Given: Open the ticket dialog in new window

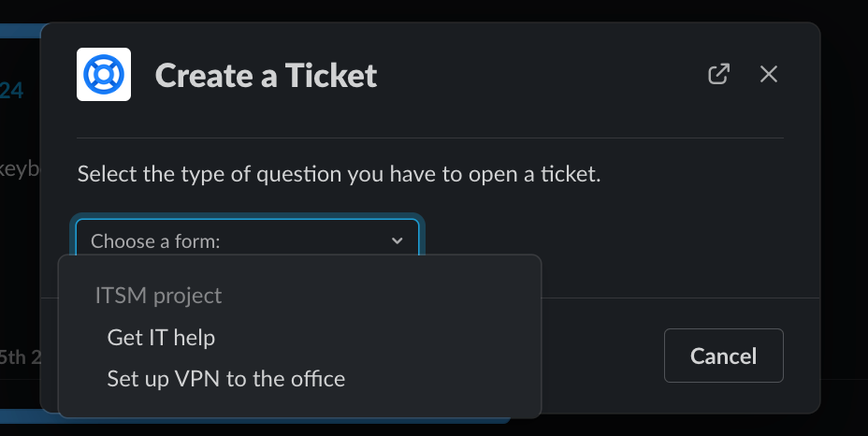Looking at the screenshot, I should pos(718,74).
